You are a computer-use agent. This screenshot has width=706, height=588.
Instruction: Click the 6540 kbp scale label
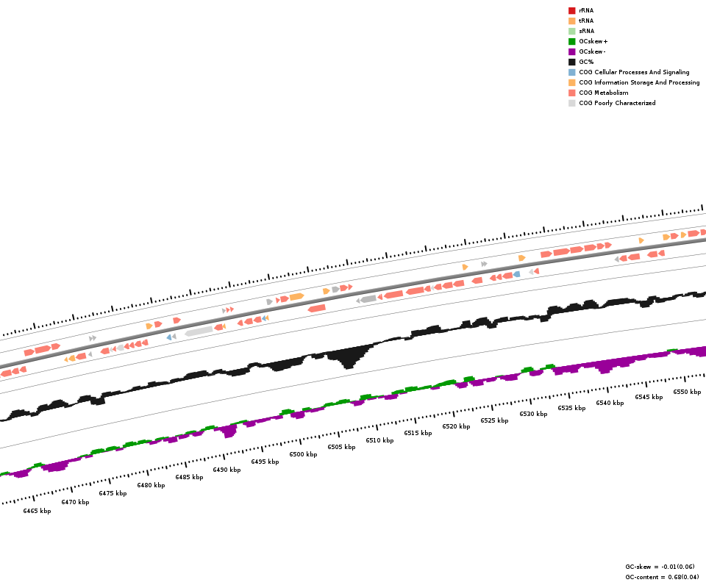pos(610,403)
